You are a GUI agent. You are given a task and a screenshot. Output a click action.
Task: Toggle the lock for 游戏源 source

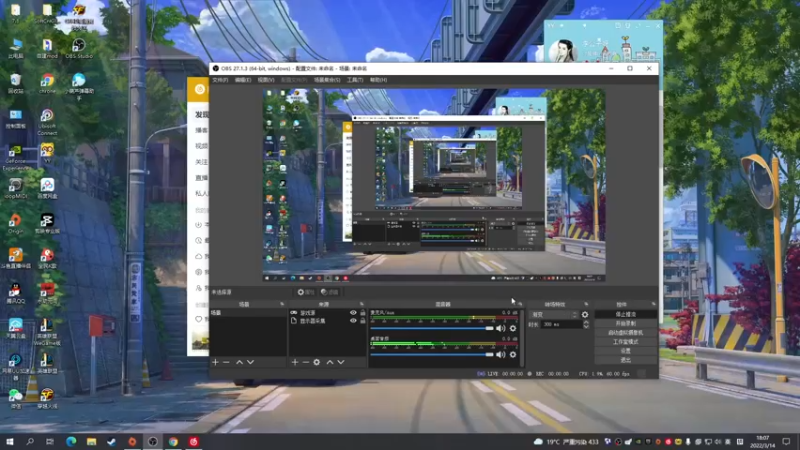[x=363, y=312]
